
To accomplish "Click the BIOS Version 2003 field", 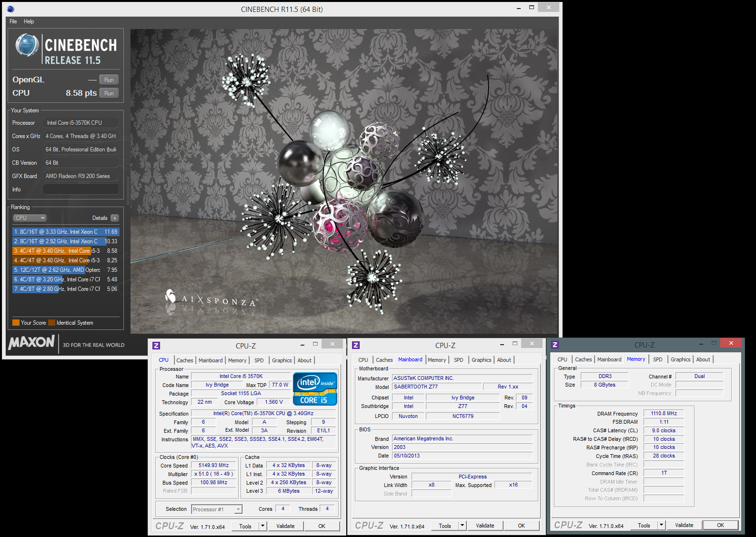I will click(x=462, y=447).
